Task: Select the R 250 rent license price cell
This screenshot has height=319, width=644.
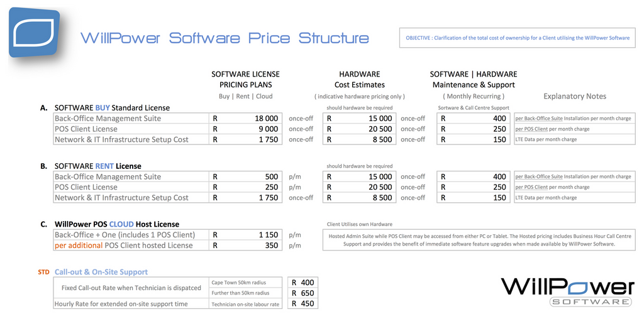Action: point(246,187)
